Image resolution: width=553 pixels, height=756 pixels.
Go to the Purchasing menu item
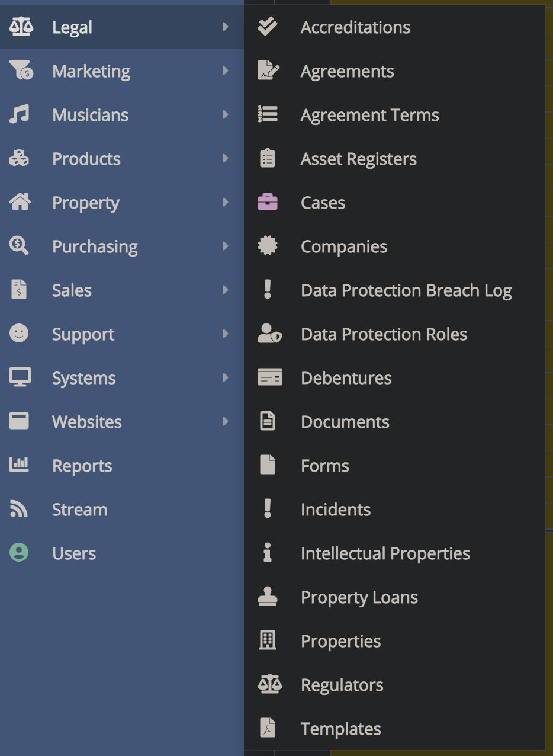[95, 246]
